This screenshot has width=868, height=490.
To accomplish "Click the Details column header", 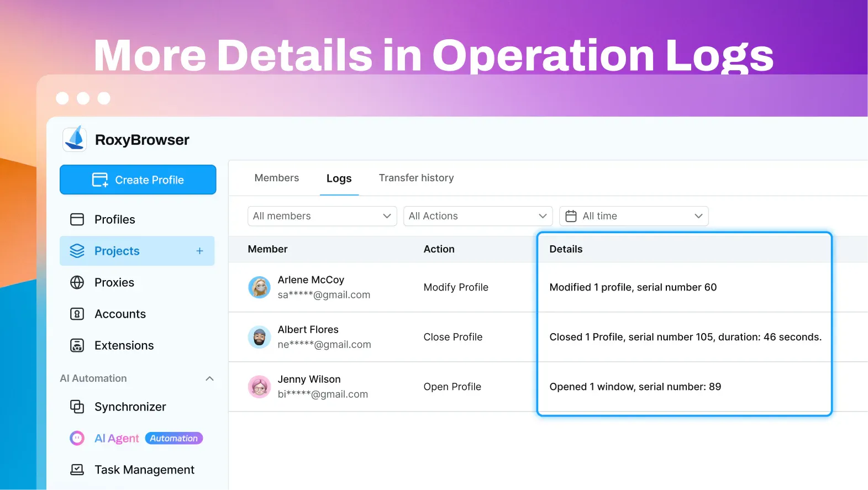I will point(566,249).
